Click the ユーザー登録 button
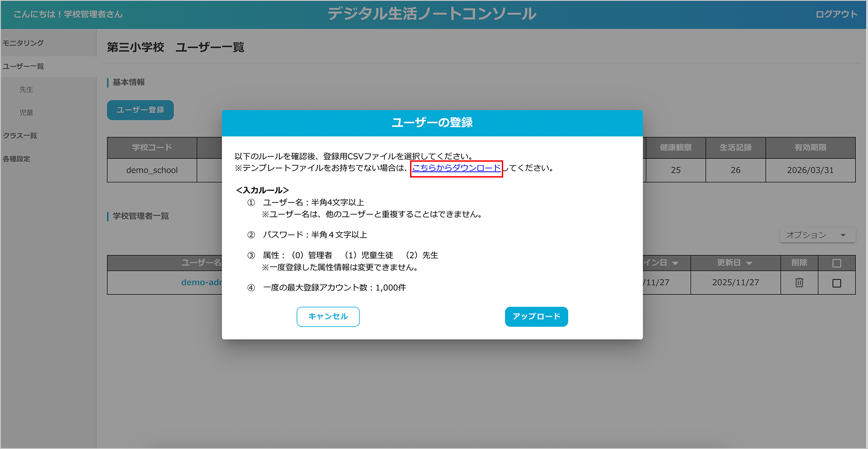The image size is (868, 449). tap(140, 110)
